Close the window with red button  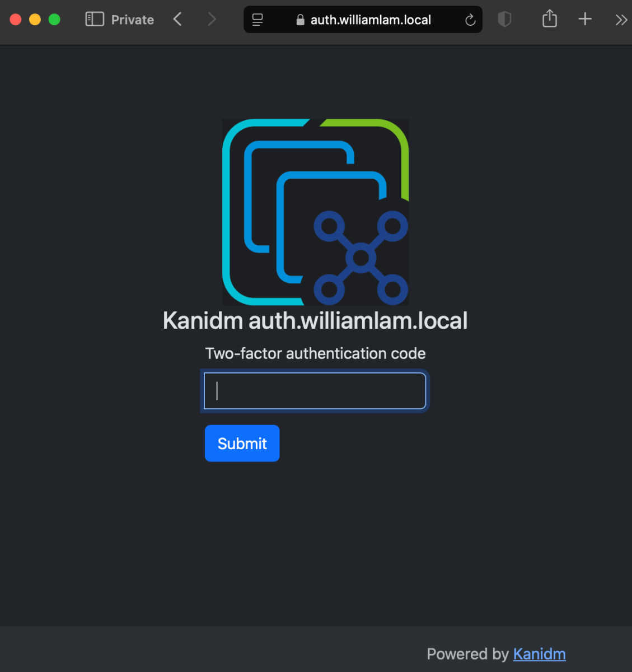(x=16, y=20)
